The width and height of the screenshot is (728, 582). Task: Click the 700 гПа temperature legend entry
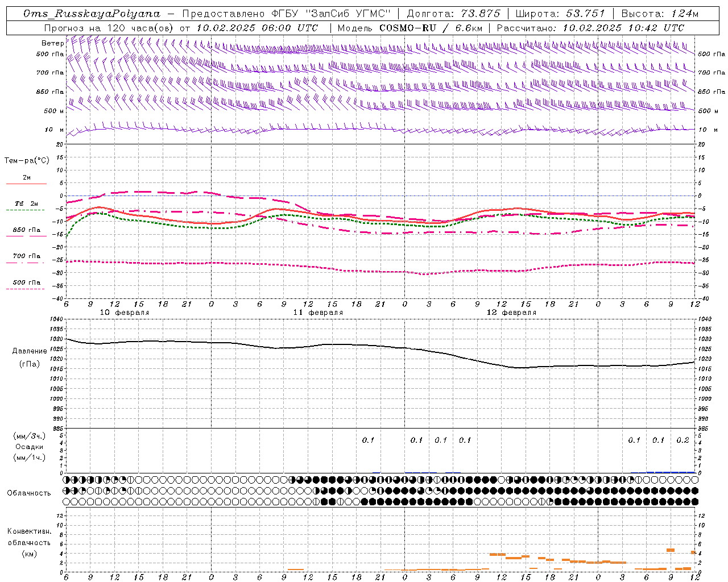[26, 256]
